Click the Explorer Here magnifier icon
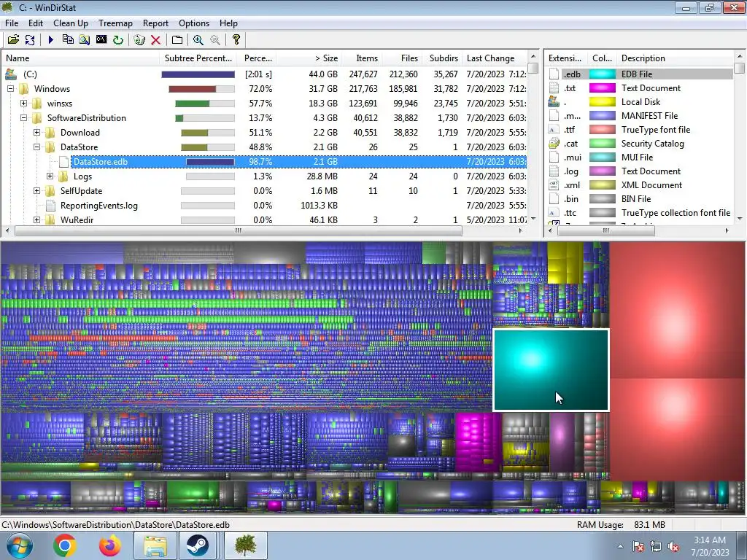747x560 pixels. [x=85, y=40]
